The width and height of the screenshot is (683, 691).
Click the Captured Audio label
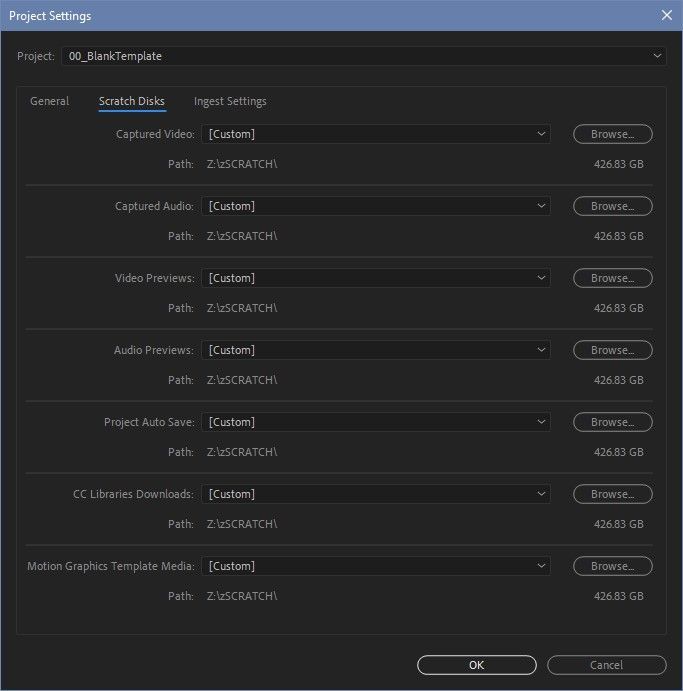[x=154, y=206]
